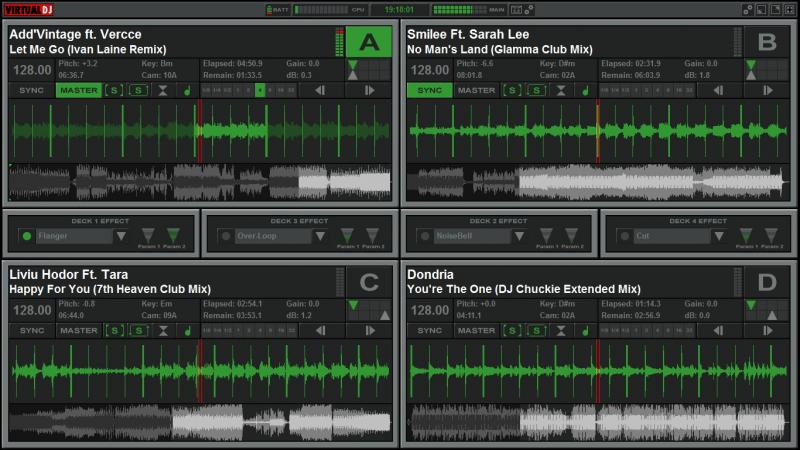
Task: Select deck A with the A button
Action: point(369,42)
